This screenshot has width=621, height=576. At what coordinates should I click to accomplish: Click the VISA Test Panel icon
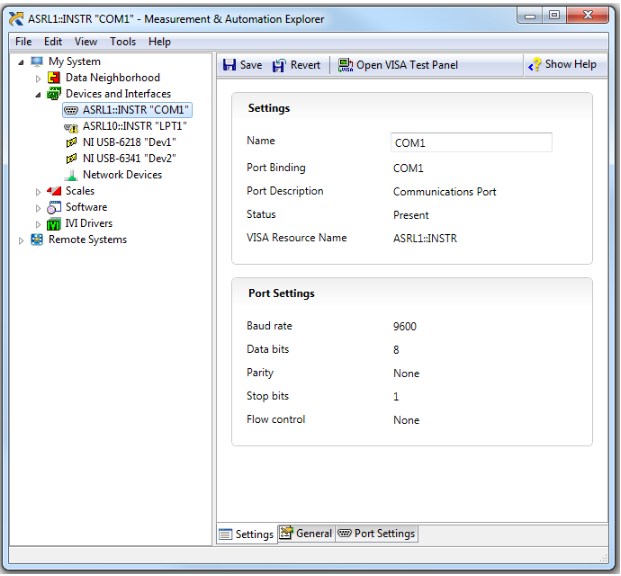[345, 65]
